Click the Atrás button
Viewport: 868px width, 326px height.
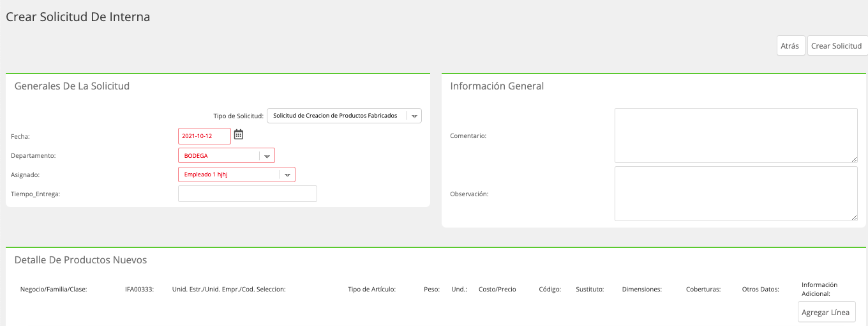tap(790, 45)
